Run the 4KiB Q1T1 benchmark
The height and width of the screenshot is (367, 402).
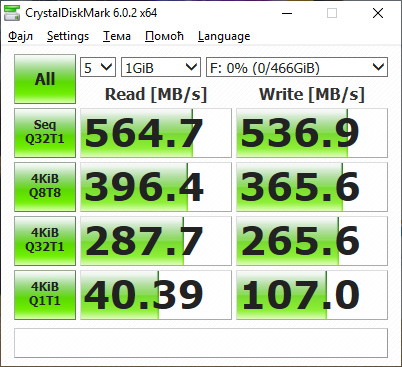click(x=45, y=295)
